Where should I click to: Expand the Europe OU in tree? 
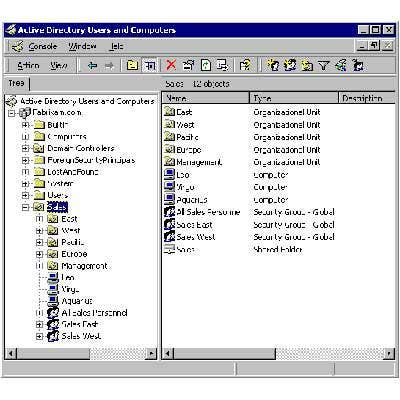pos(39,254)
